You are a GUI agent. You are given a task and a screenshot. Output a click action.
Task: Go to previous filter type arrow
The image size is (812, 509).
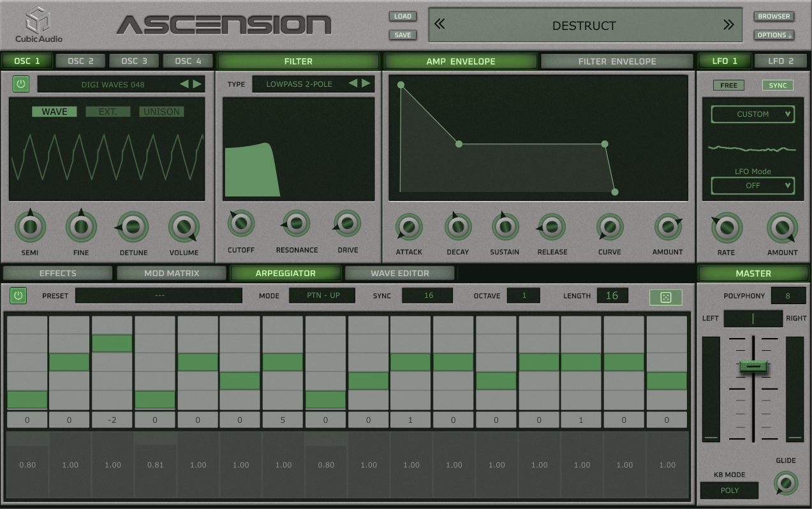pos(353,84)
